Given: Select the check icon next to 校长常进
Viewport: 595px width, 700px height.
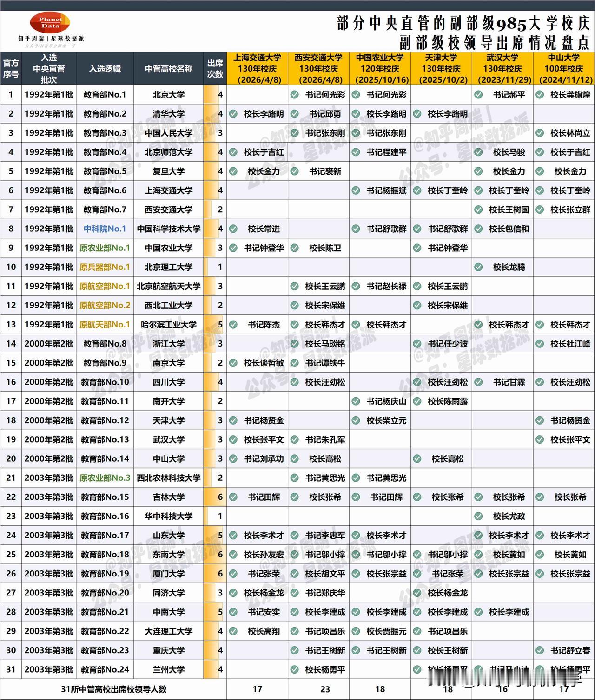Looking at the screenshot, I should pos(233,229).
